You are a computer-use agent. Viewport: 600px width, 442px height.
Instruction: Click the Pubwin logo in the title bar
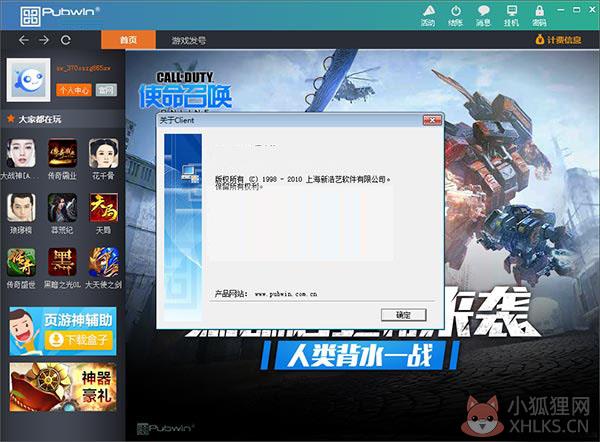click(59, 15)
